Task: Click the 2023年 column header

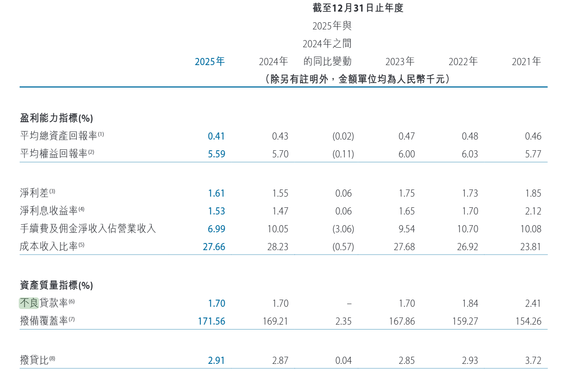Action: tap(400, 62)
